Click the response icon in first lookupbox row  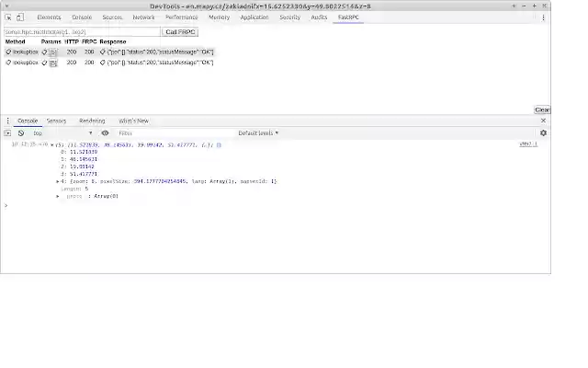pyautogui.click(x=102, y=52)
